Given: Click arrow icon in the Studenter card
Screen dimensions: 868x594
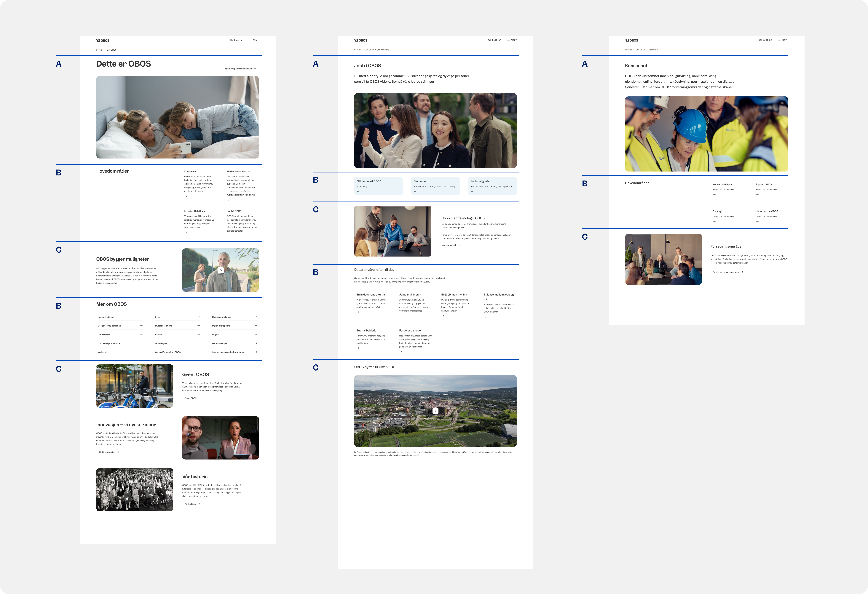Looking at the screenshot, I should pyautogui.click(x=415, y=192).
